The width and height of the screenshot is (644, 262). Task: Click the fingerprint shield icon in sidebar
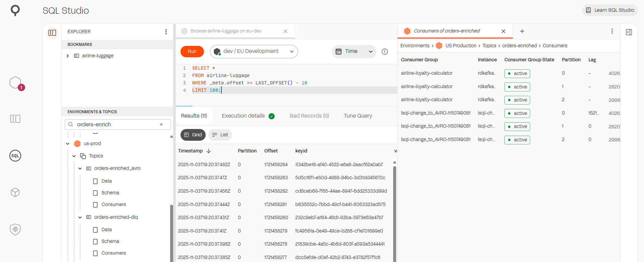coord(15,230)
